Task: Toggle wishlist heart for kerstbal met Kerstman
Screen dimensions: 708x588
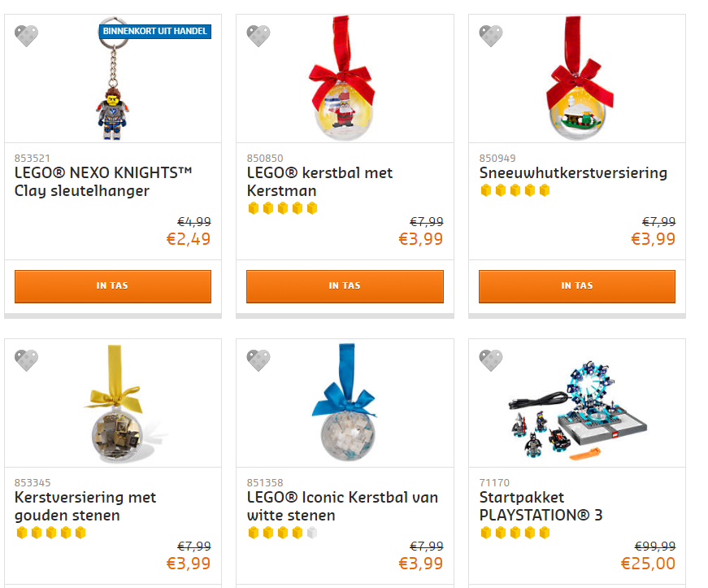Action: click(x=258, y=36)
